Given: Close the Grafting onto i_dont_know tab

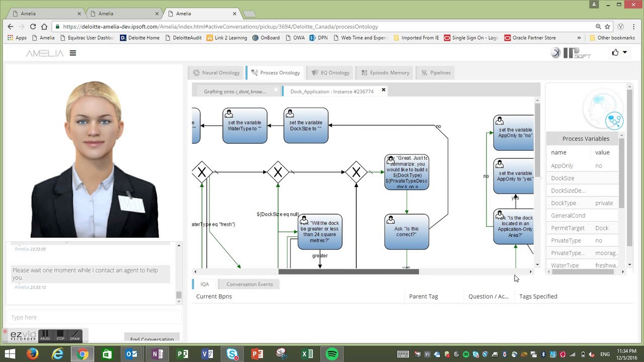Looking at the screenshot, I should click(276, 90).
